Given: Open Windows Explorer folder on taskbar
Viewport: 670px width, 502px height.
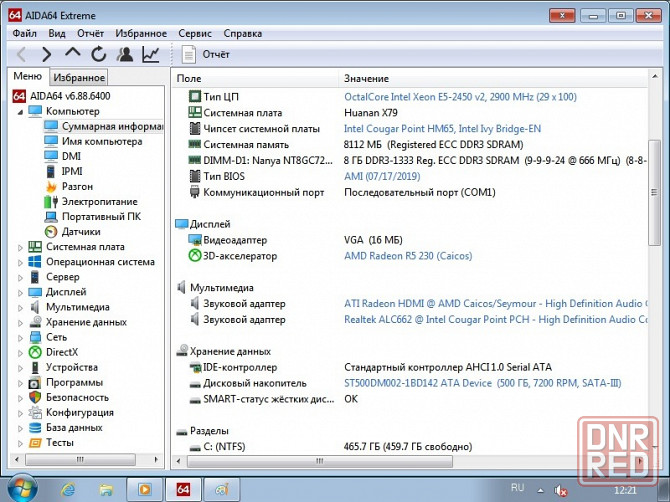Looking at the screenshot, I should (x=106, y=490).
